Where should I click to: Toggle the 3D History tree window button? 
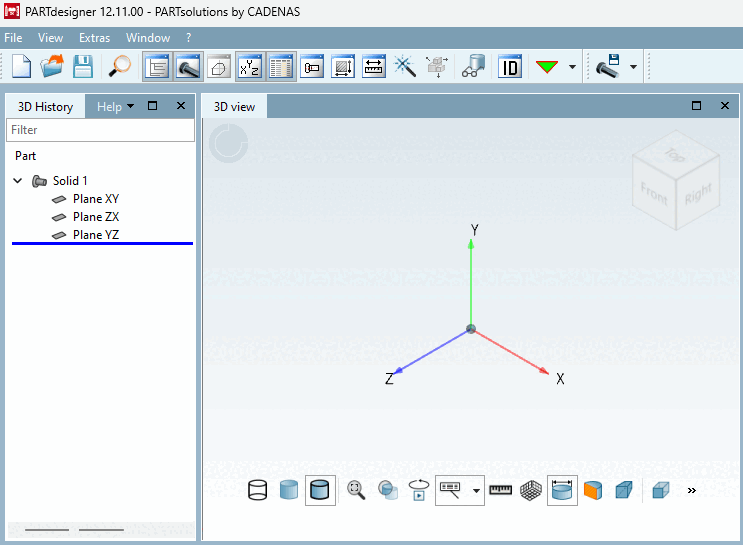(157, 67)
